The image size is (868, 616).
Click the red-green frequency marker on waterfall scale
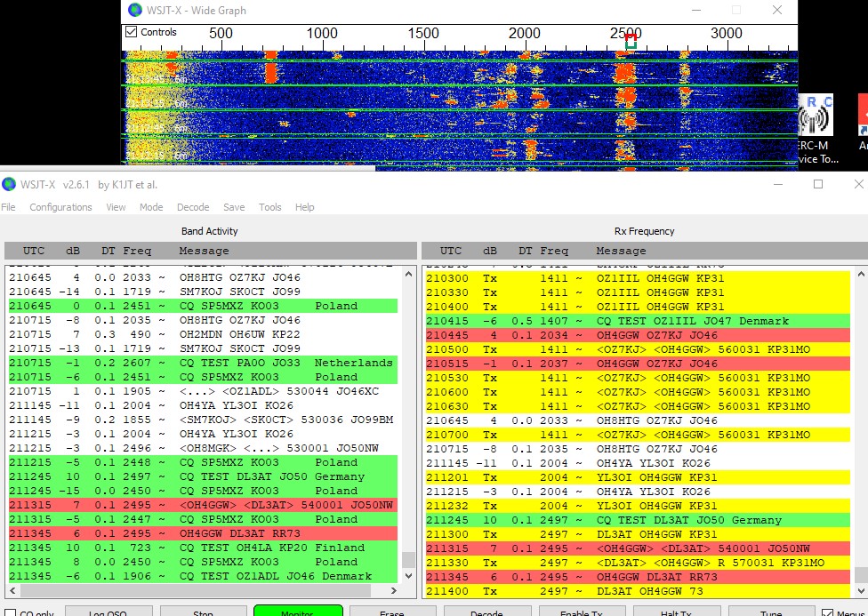[x=631, y=42]
